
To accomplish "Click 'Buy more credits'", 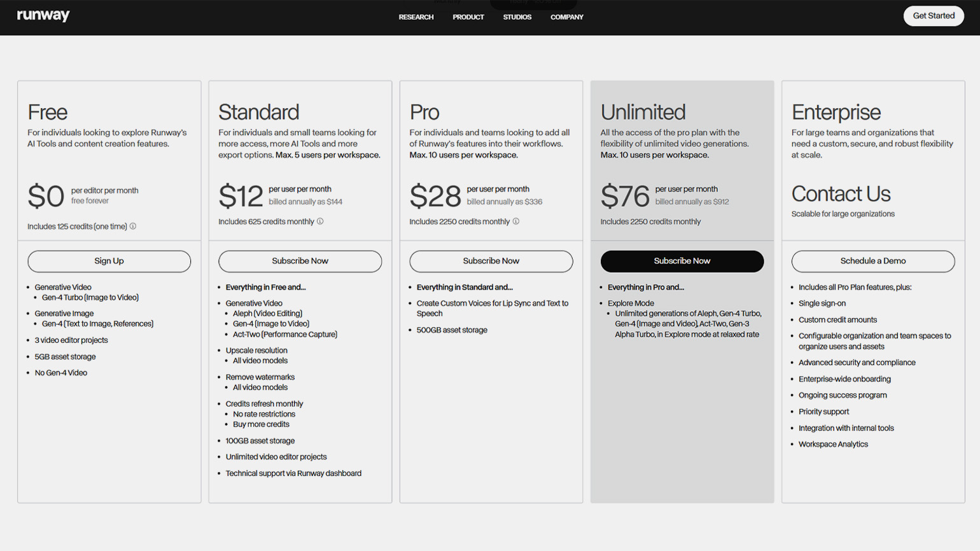I will point(261,424).
